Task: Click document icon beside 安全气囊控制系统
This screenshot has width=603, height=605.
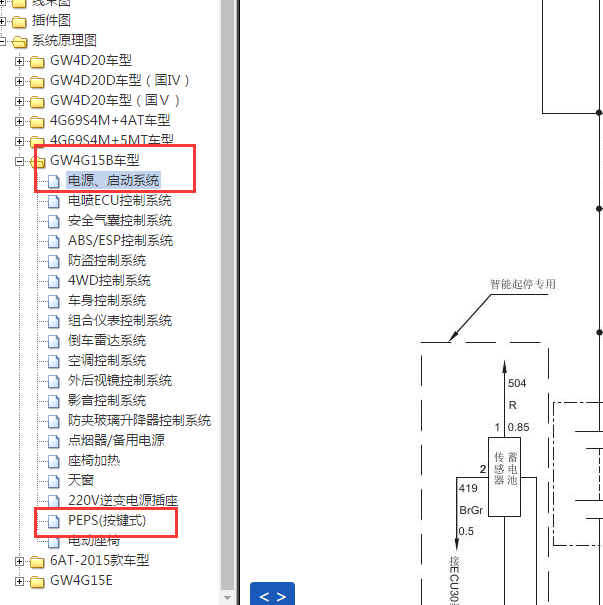Action: [54, 221]
